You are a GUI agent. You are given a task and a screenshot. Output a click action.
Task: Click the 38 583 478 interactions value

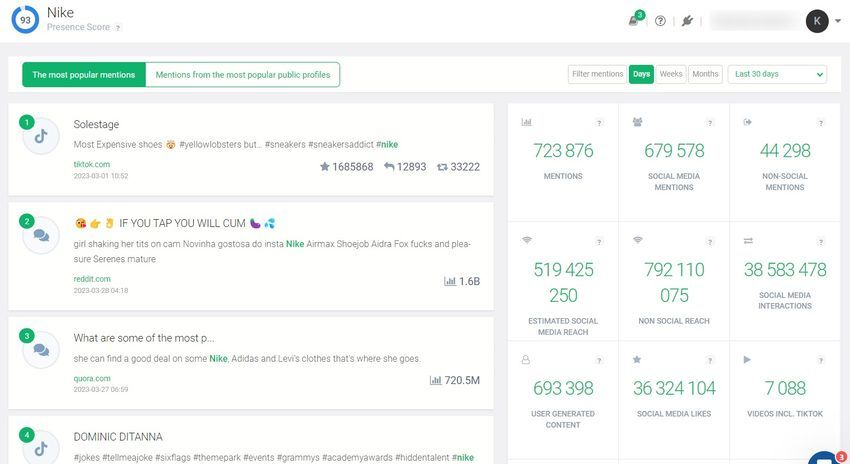785,269
